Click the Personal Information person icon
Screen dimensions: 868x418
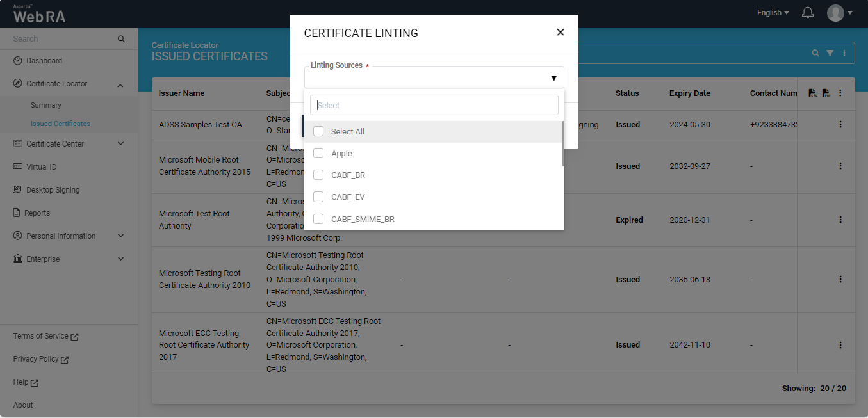pyautogui.click(x=17, y=236)
